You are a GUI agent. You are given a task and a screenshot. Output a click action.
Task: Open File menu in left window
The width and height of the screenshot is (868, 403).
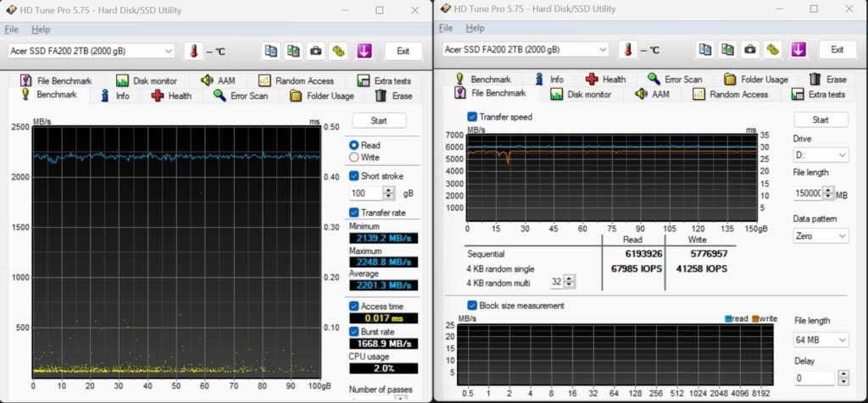[12, 30]
